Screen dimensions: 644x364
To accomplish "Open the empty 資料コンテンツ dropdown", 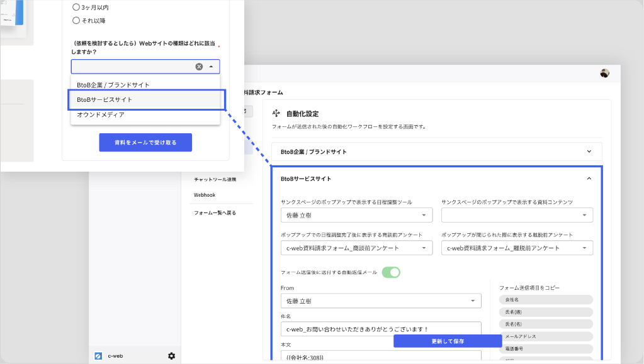I will click(x=517, y=216).
